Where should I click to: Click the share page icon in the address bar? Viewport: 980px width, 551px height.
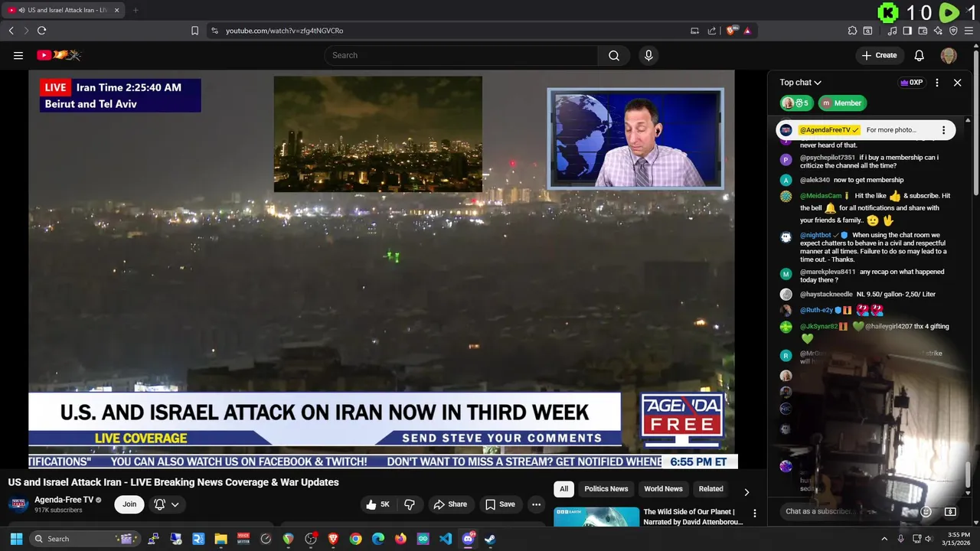[712, 31]
